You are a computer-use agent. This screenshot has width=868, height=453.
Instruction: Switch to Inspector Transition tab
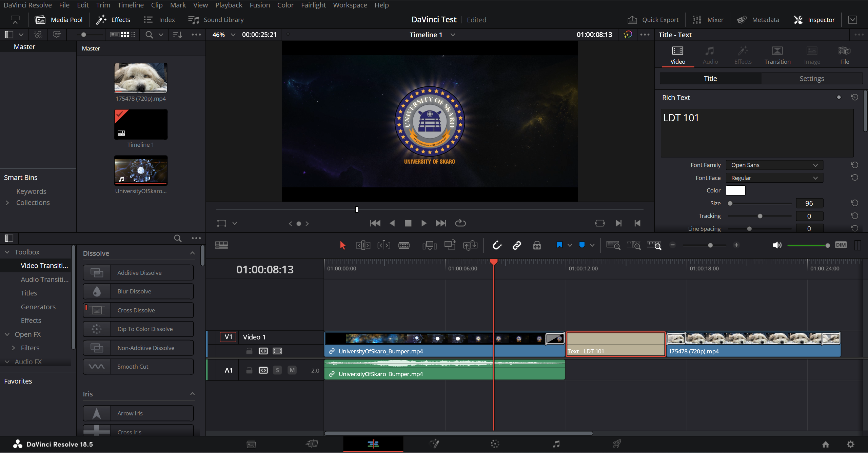click(x=777, y=55)
